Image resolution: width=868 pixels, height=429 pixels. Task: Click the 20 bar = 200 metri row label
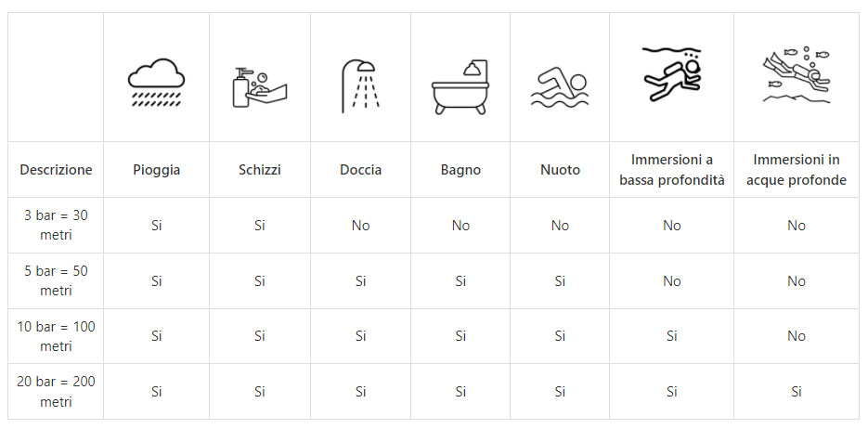(56, 392)
